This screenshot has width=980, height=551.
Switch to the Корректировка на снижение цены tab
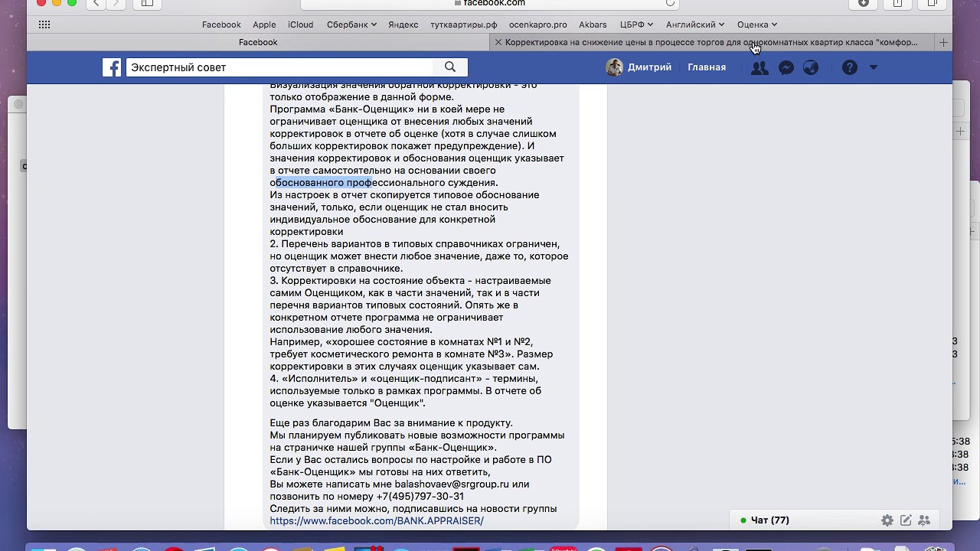(x=711, y=42)
